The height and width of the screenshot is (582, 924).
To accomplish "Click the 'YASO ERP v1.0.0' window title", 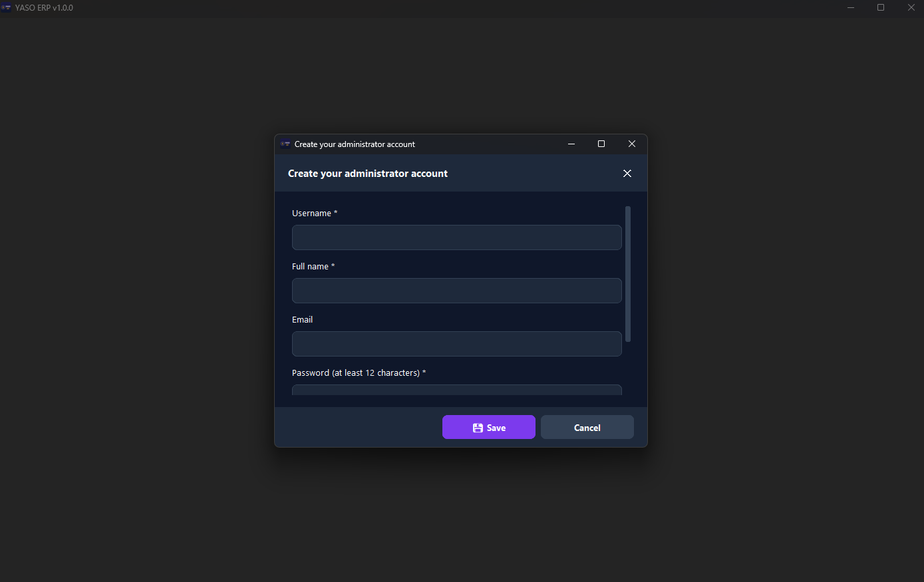I will [x=44, y=8].
